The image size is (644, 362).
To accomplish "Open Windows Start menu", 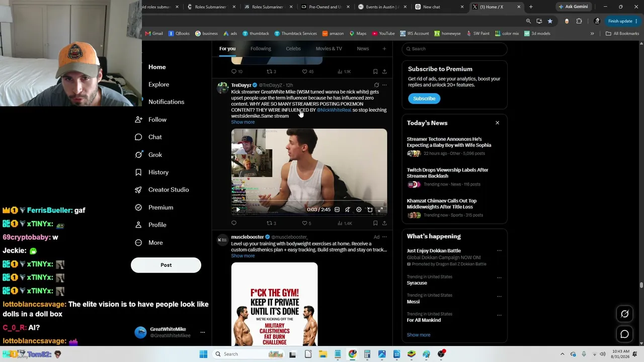I will tap(203, 354).
